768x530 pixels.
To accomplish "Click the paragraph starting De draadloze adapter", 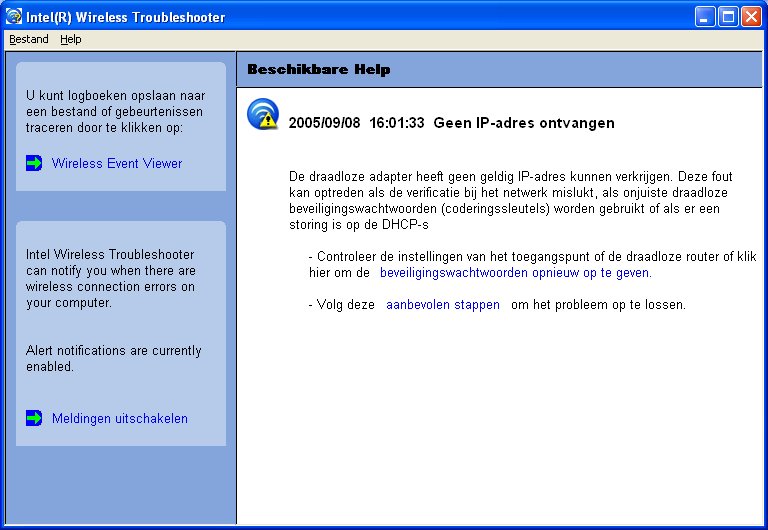I will point(511,200).
